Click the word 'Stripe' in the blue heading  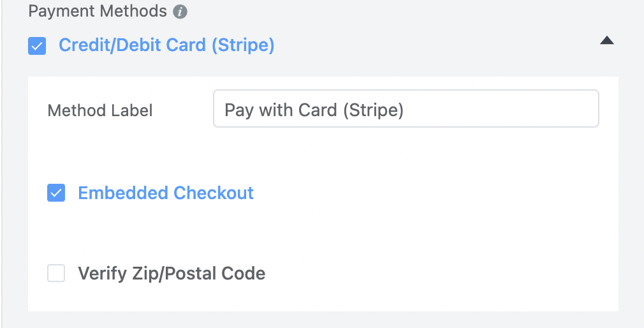click(x=243, y=45)
